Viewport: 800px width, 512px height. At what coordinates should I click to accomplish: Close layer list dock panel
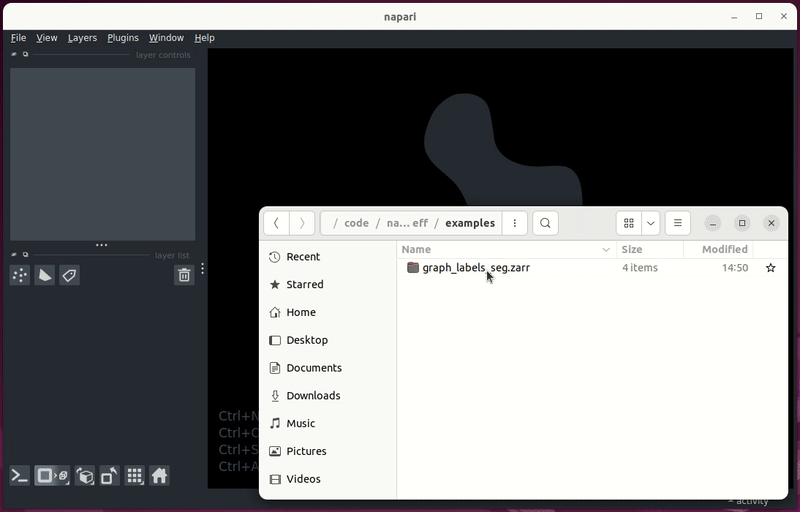[x=14, y=254]
